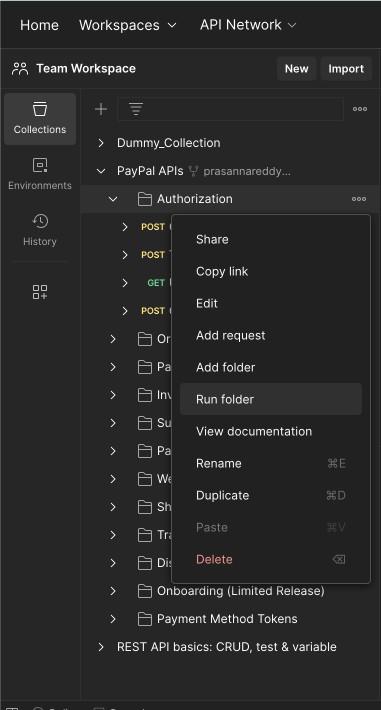Click the prasannareddy fork label text
Viewport: 381px width, 710px height.
pos(247,171)
